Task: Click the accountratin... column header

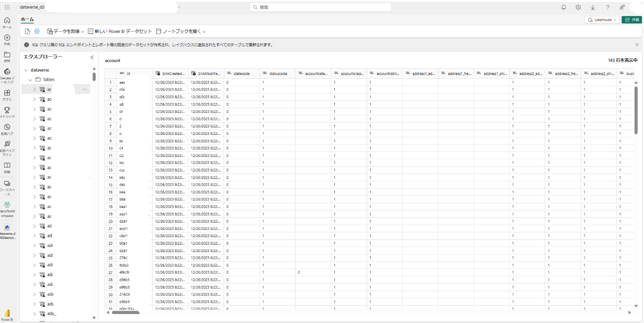Action: tap(384, 74)
